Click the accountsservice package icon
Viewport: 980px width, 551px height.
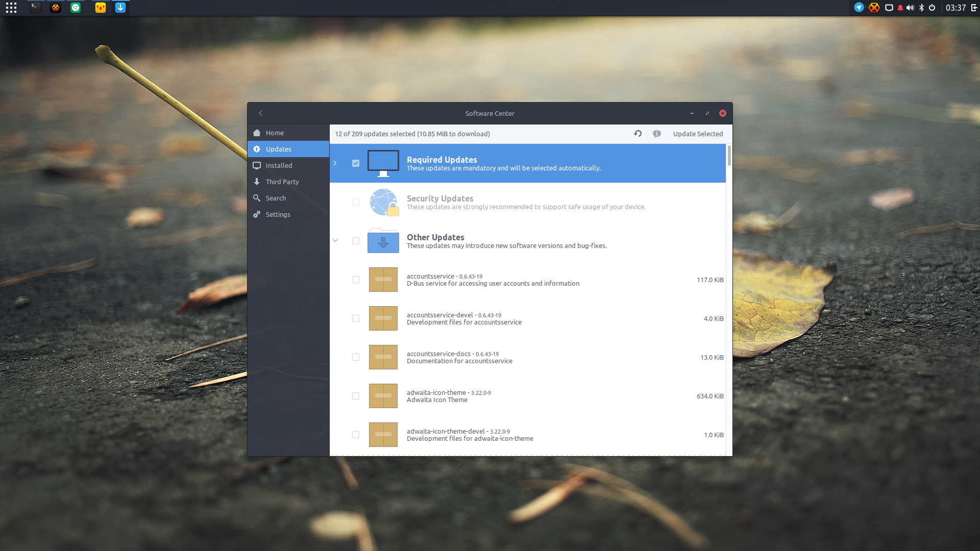click(383, 280)
